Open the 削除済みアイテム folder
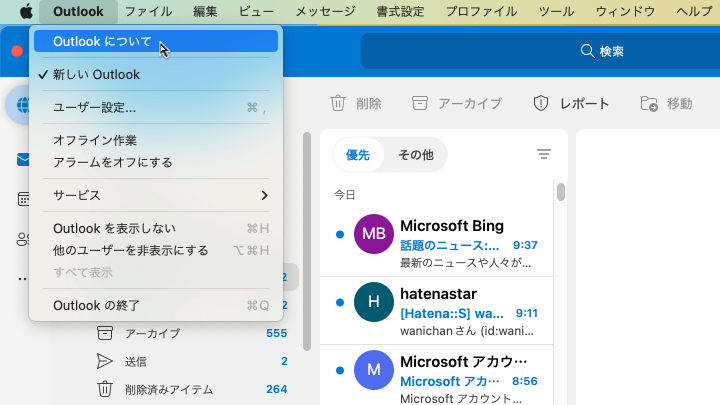Image resolution: width=720 pixels, height=405 pixels. [x=192, y=389]
